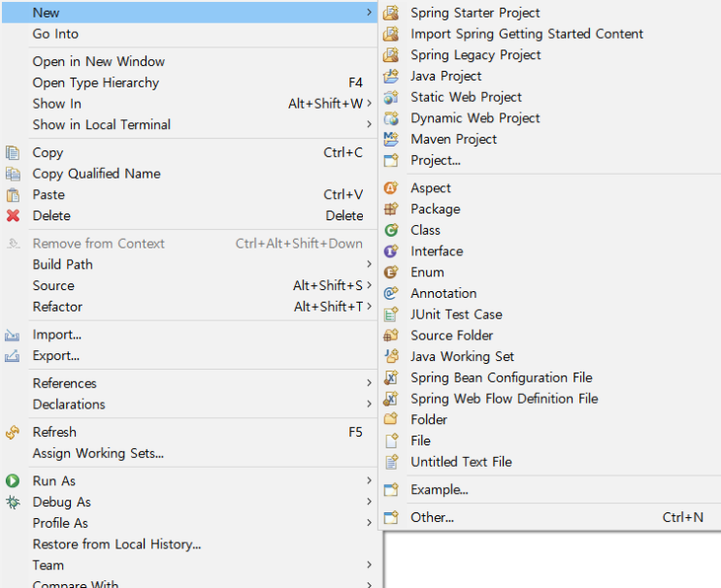Screen dimensions: 721x588
Task: Click the Project... wizard icon
Action: (391, 160)
